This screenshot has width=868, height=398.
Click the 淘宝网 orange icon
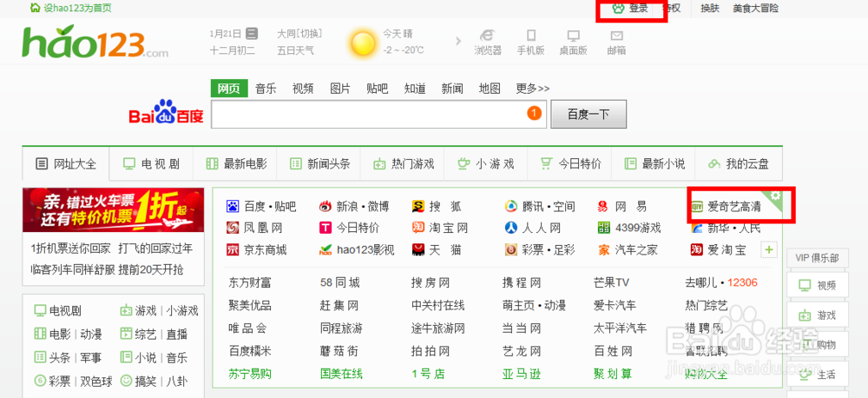(418, 228)
